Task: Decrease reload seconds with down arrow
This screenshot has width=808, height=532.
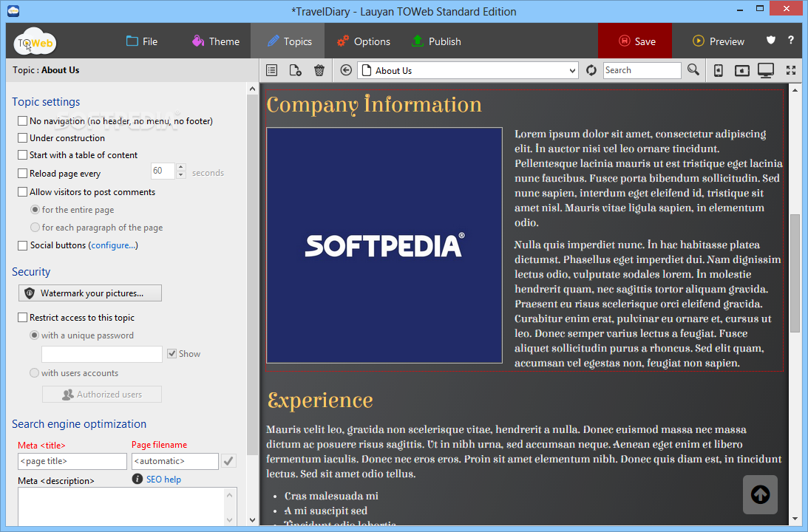Action: tap(181, 175)
